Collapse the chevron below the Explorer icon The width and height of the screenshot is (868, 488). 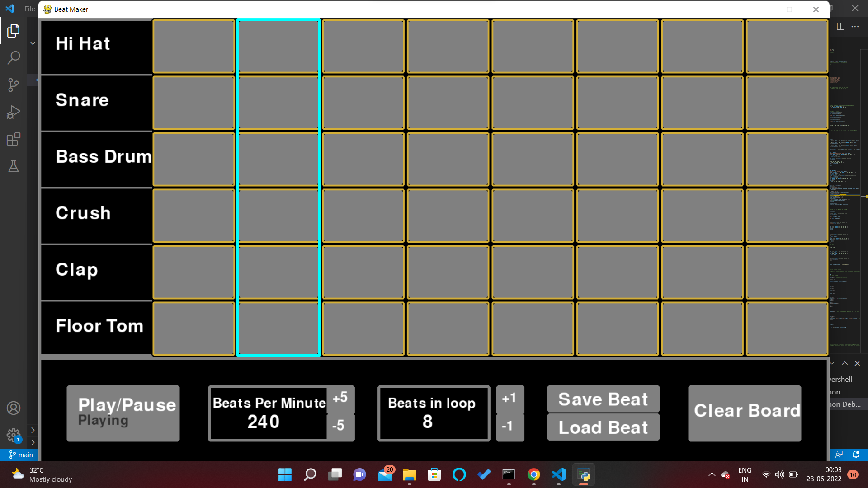[x=33, y=42]
